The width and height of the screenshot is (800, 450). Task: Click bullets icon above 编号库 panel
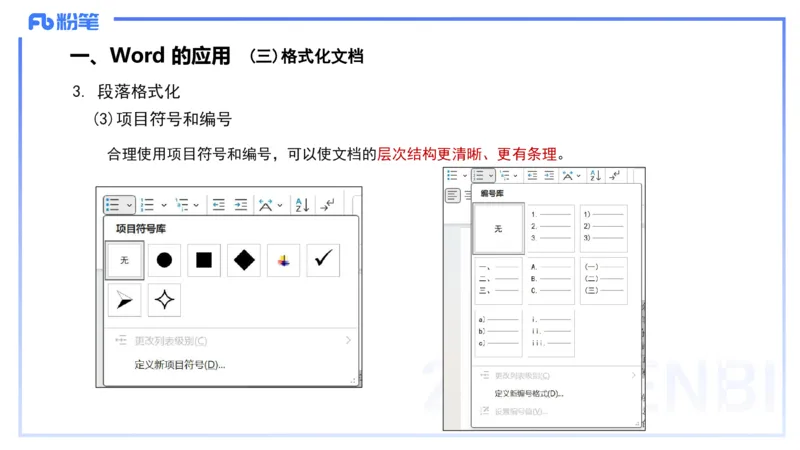click(x=453, y=176)
